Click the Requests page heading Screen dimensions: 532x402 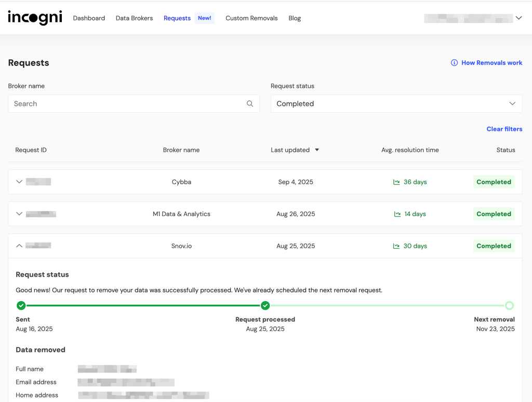pos(29,63)
